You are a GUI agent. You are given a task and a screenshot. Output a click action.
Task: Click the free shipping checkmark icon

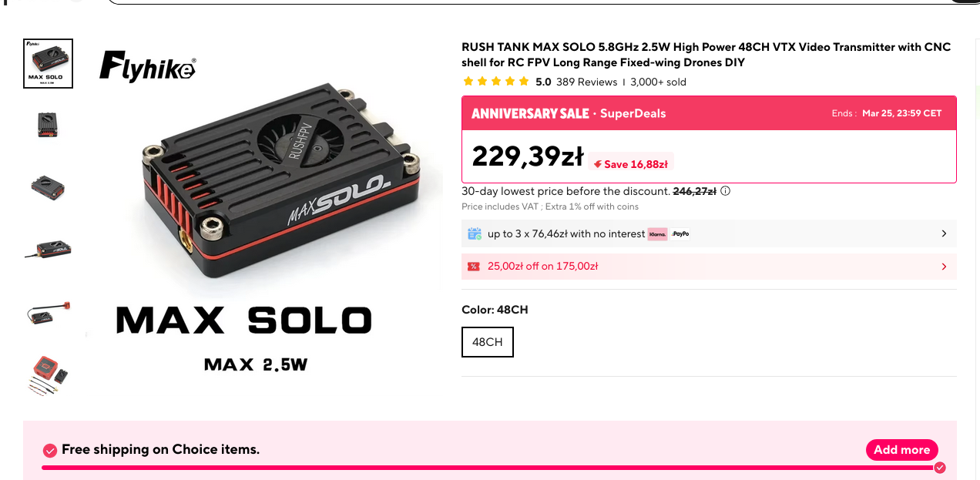[50, 450]
